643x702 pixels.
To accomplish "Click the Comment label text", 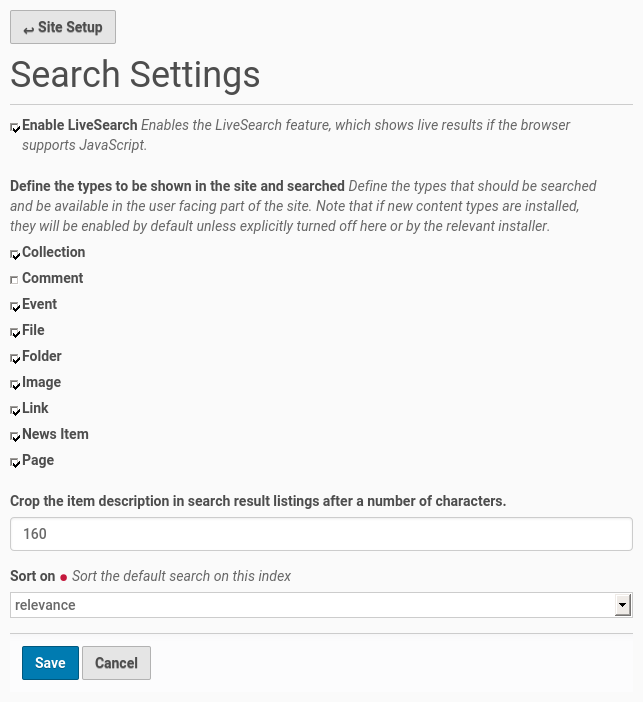I will [52, 278].
